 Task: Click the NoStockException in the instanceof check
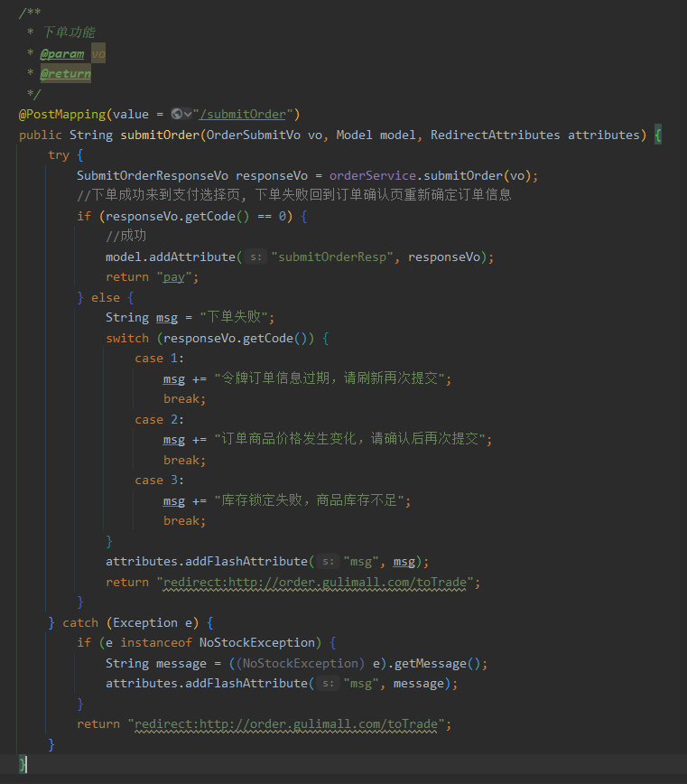pos(257,642)
